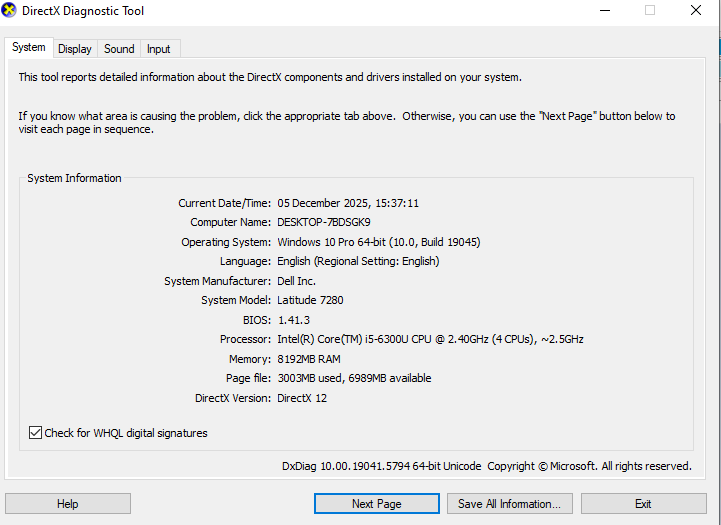Select the System tab
Viewport: 721px width, 525px height.
click(x=28, y=48)
